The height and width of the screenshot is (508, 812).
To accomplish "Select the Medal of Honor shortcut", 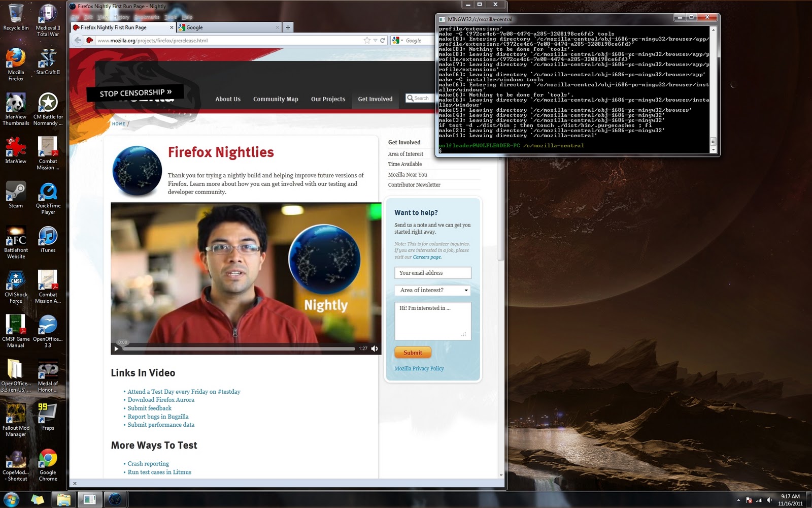I will coord(48,376).
